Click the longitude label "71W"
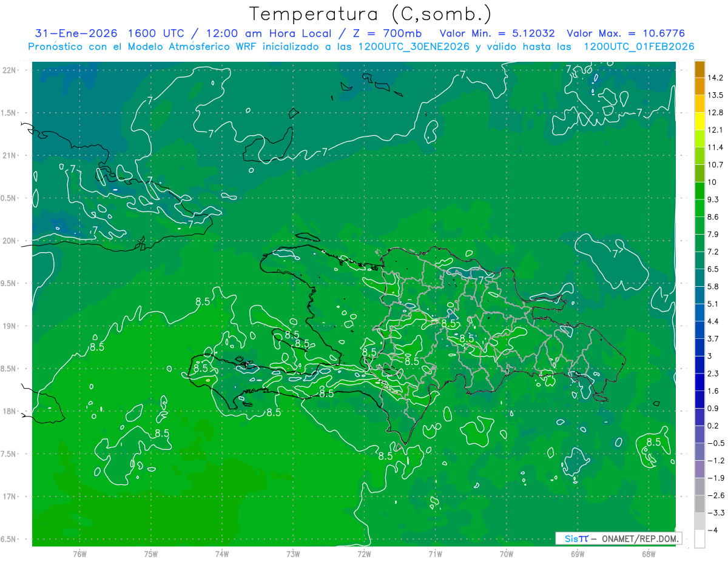728x562 pixels. (435, 554)
